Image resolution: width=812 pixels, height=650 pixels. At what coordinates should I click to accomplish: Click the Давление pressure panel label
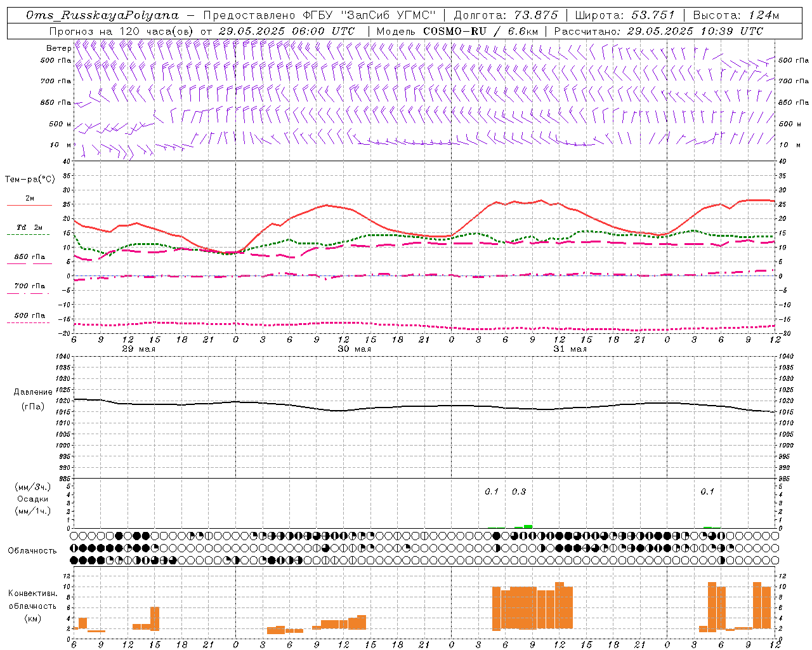tap(33, 392)
